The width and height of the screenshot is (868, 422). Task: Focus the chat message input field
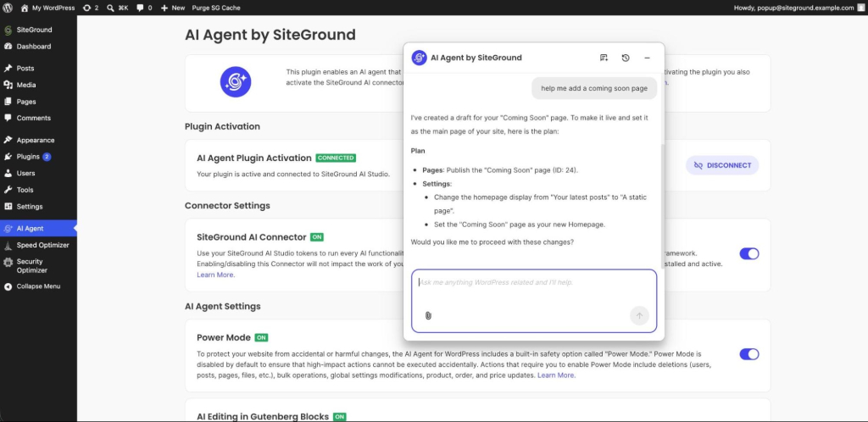[x=534, y=301]
